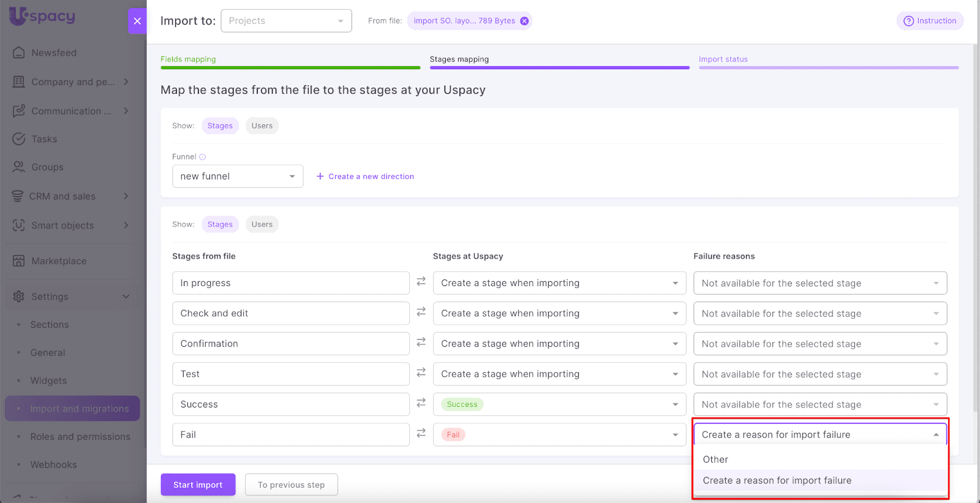This screenshot has height=503, width=980.
Task: Open Marketplace from the sidebar icon
Action: tap(19, 261)
